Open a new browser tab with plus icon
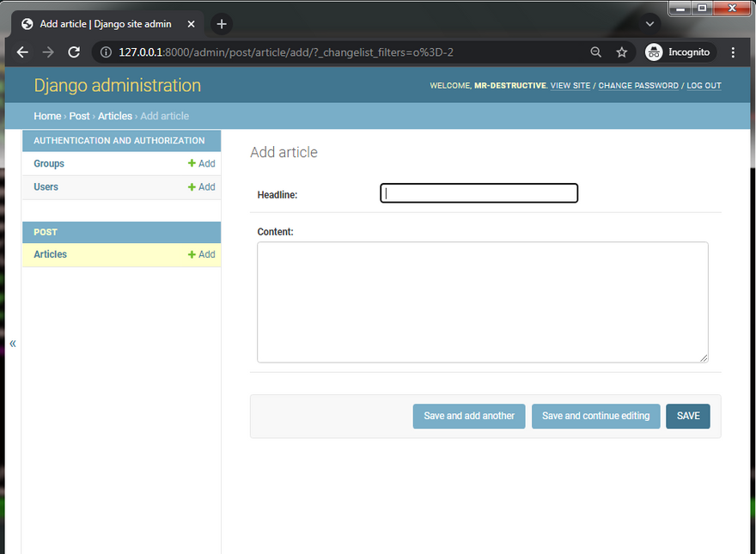This screenshot has height=554, width=756. [x=222, y=24]
